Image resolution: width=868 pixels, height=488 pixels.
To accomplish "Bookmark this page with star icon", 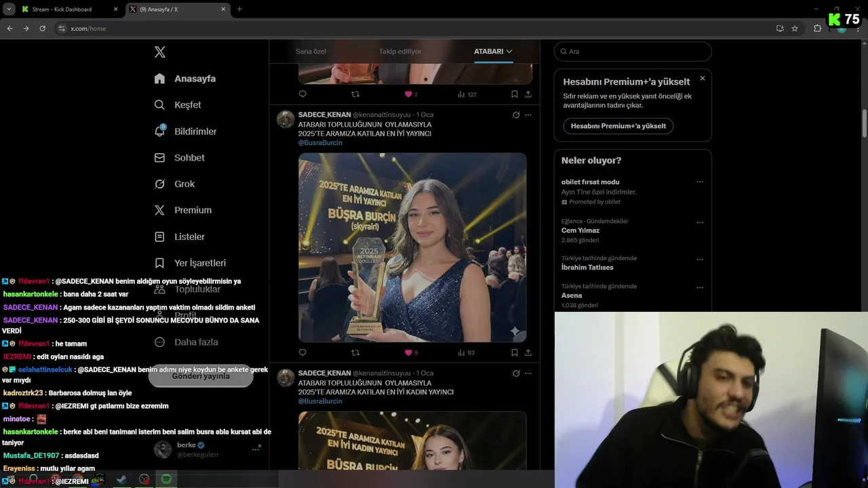I will 795,28.
